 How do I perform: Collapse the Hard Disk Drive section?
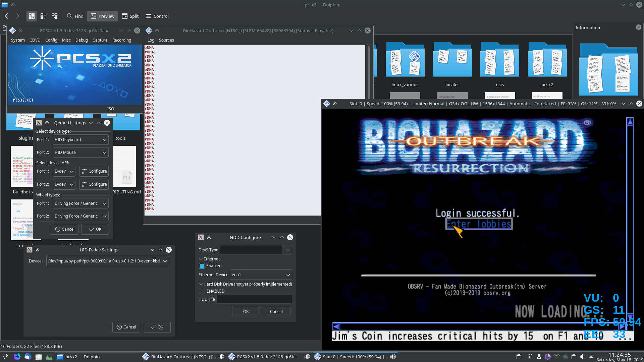201,284
